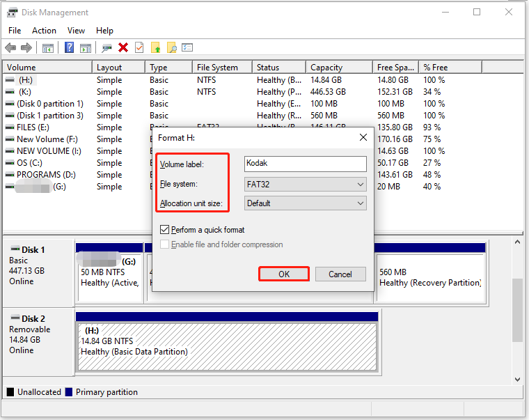Click the drive icon next to OS (C:)

coord(10,163)
